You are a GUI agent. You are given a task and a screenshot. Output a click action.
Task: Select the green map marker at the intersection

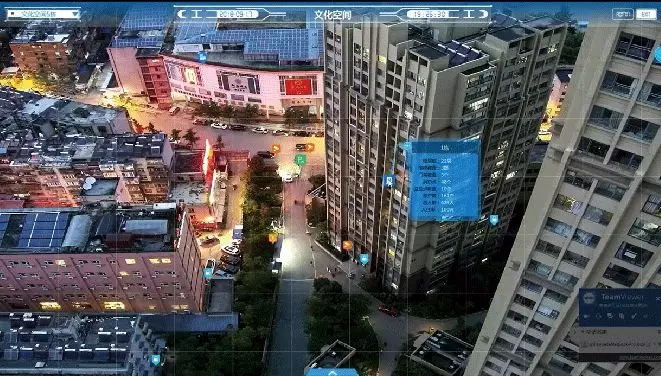[x=300, y=159]
